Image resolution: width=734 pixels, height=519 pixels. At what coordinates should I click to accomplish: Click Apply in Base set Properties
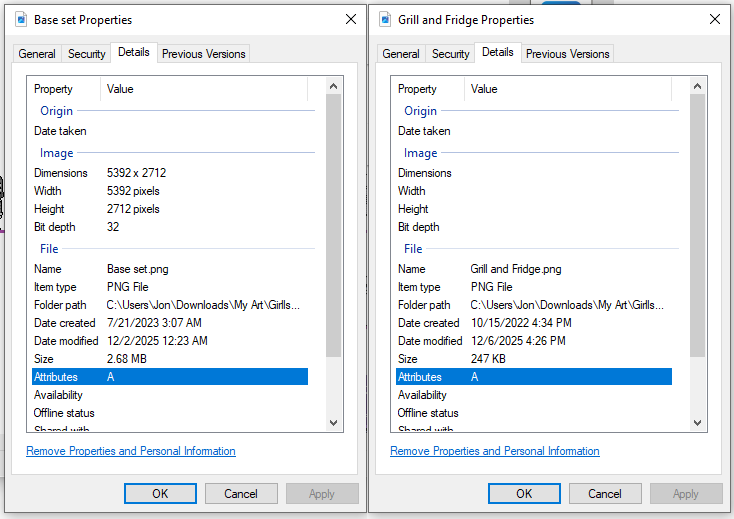[x=322, y=494]
